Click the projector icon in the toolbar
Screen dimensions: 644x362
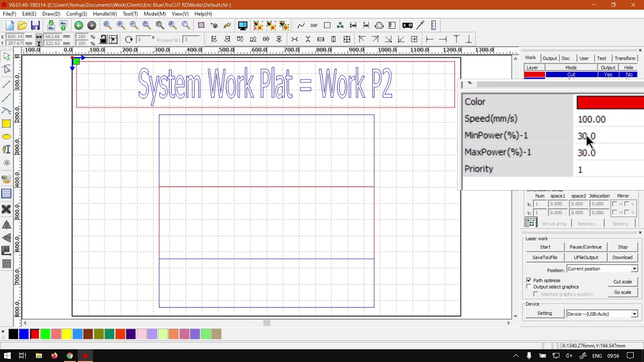(408, 26)
